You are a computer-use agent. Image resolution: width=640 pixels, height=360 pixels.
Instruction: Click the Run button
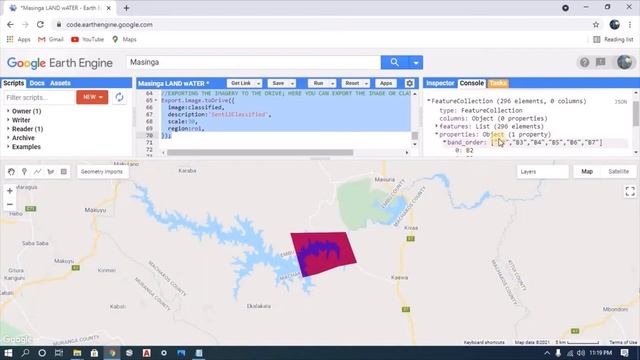coord(318,83)
